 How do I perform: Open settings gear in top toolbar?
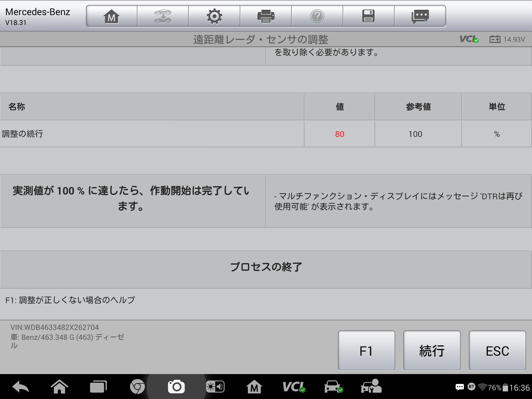click(214, 16)
